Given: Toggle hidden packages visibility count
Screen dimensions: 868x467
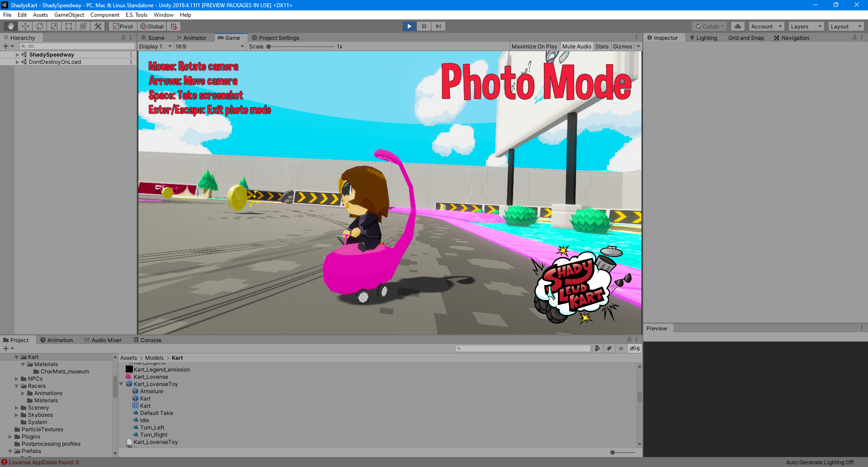Looking at the screenshot, I should click(x=635, y=348).
